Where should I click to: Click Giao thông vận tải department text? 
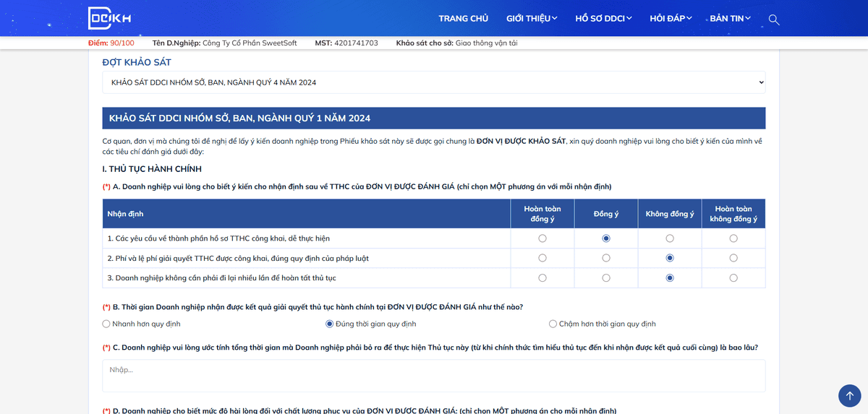pyautogui.click(x=486, y=43)
